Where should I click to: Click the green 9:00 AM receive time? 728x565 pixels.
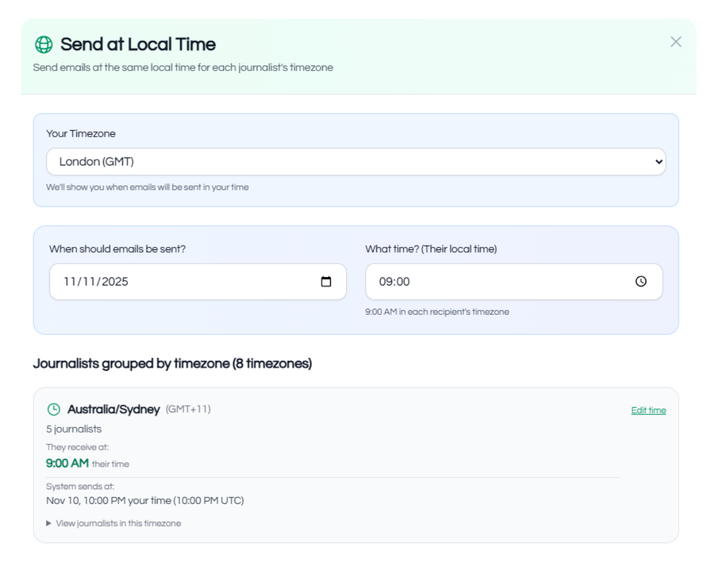[67, 463]
